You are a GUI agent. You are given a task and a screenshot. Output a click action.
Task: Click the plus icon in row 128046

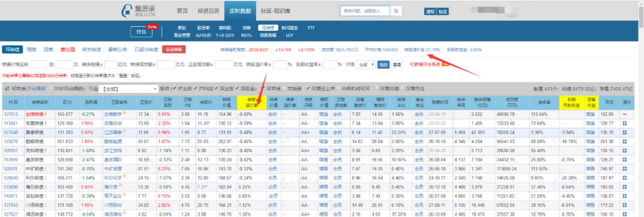(624, 178)
